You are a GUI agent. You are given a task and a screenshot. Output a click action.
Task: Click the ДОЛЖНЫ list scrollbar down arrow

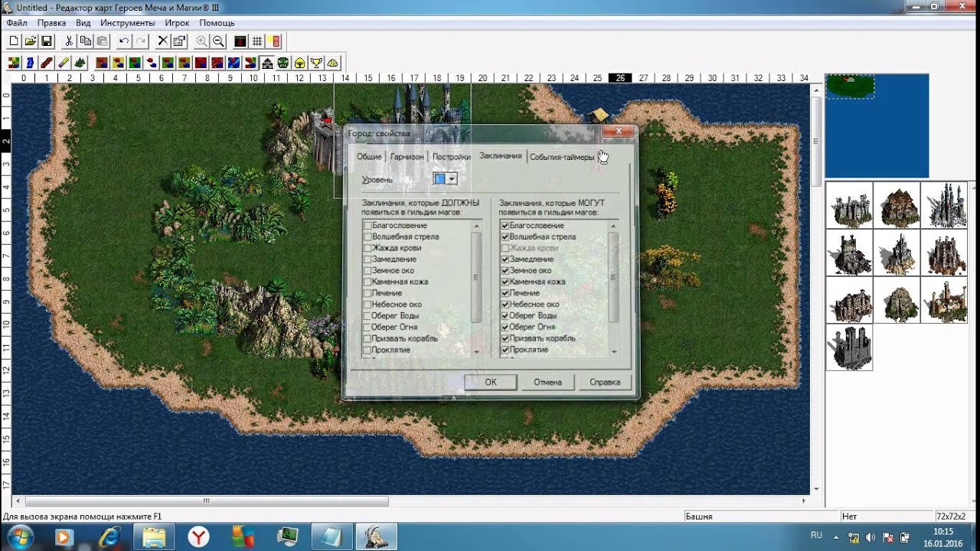click(476, 351)
